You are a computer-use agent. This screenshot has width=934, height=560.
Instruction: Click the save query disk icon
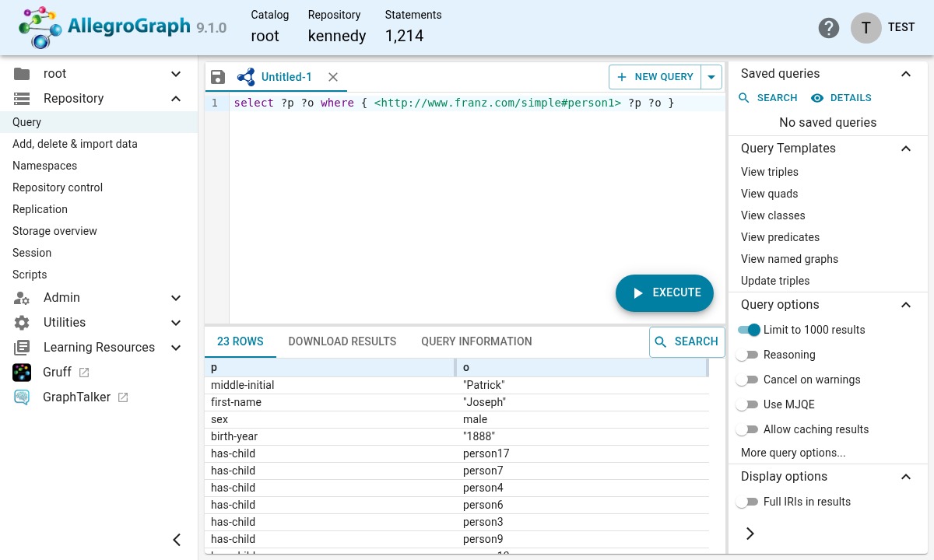pyautogui.click(x=218, y=77)
